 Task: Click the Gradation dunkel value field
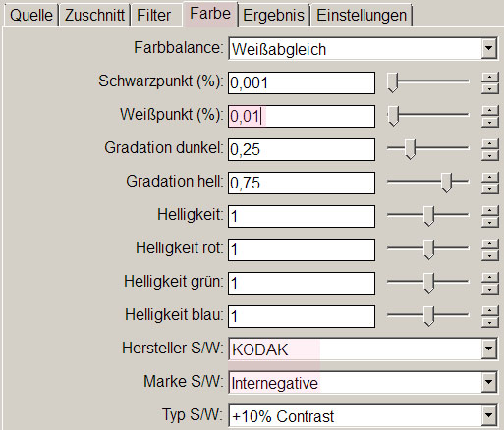[x=302, y=149]
